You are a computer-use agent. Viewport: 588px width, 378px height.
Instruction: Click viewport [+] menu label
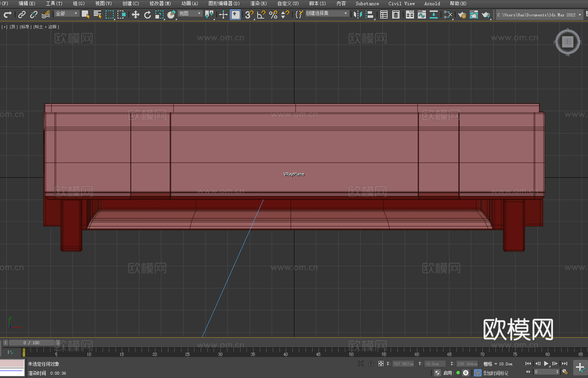click(4, 27)
